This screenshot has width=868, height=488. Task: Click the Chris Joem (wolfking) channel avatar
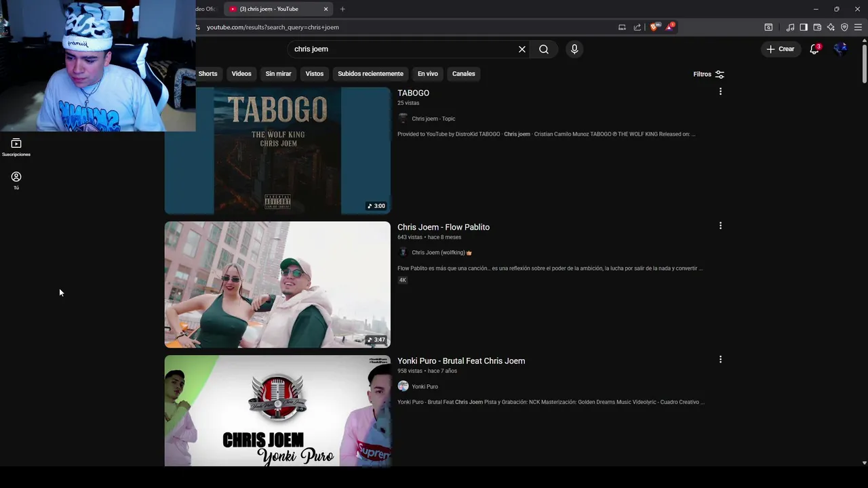tap(403, 252)
